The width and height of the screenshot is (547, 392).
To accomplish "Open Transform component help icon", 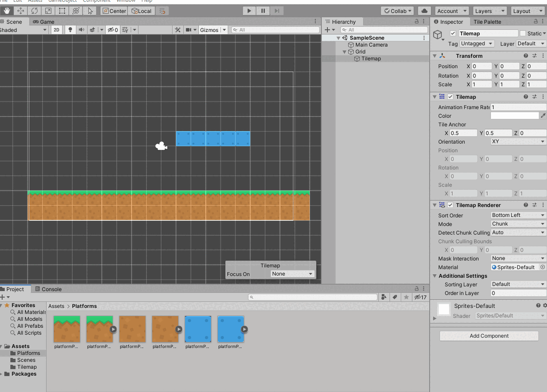I will (x=526, y=56).
